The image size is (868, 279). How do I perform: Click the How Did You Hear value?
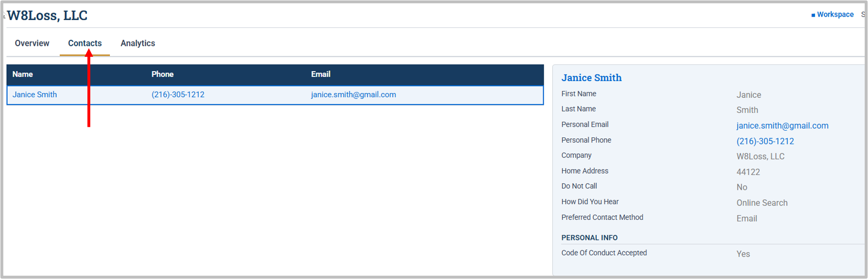762,203
